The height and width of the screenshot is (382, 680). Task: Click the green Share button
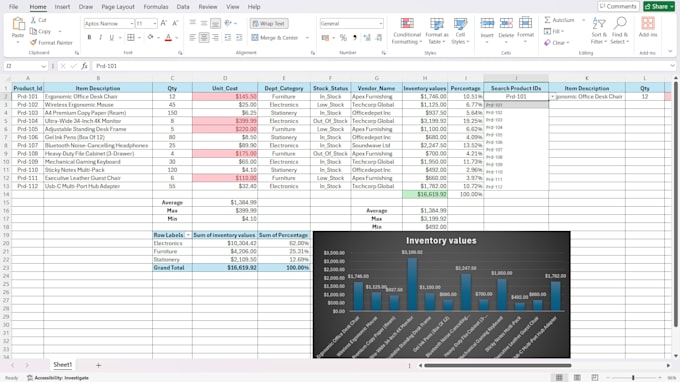pos(659,7)
